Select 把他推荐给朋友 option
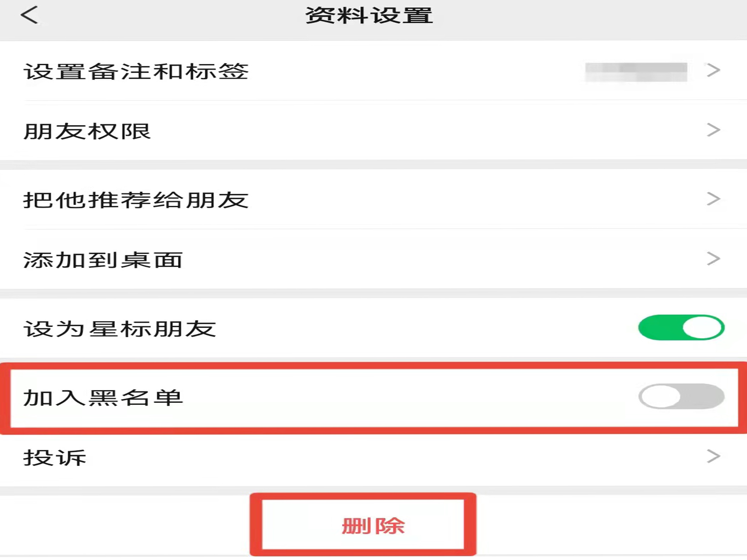747x560 pixels. [373, 199]
